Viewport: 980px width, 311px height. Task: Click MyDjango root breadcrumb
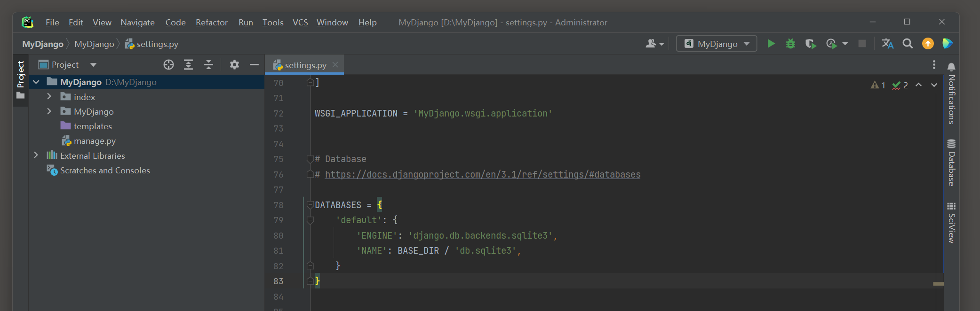click(x=43, y=44)
